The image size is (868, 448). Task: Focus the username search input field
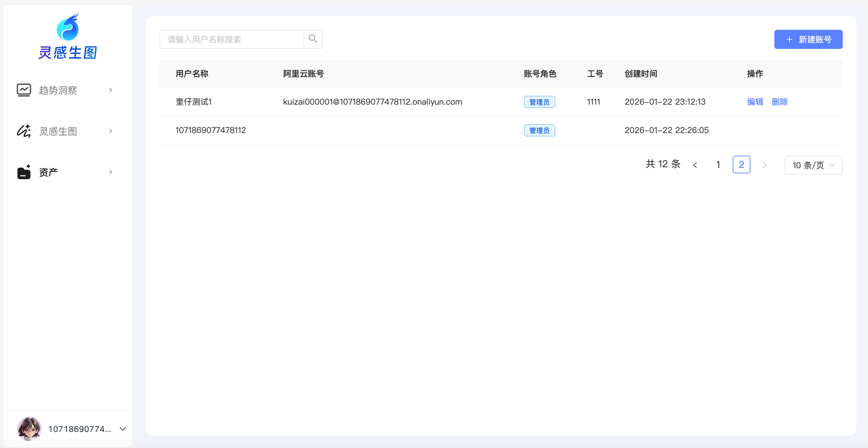coord(232,39)
